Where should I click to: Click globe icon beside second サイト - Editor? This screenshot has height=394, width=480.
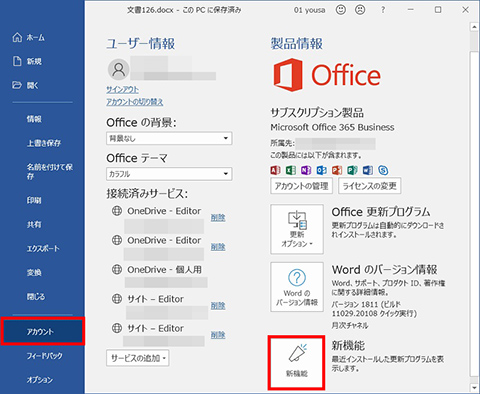(x=117, y=328)
